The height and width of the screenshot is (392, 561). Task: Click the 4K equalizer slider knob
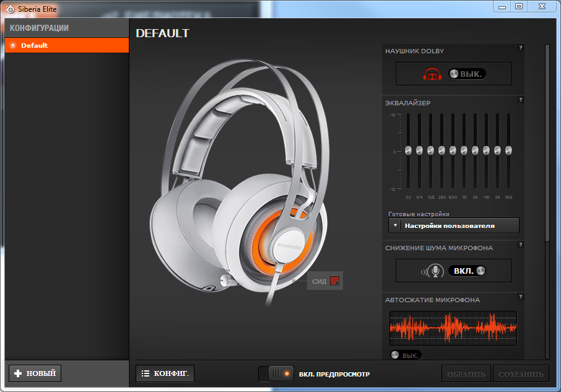point(486,150)
